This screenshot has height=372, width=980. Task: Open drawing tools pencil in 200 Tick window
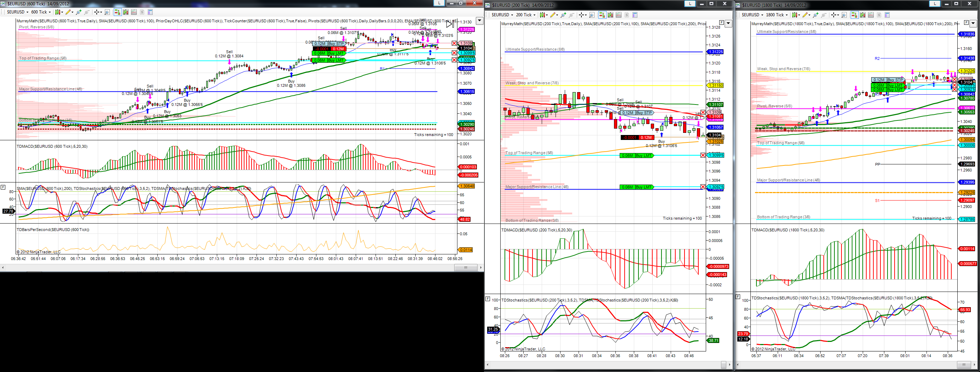(x=554, y=15)
